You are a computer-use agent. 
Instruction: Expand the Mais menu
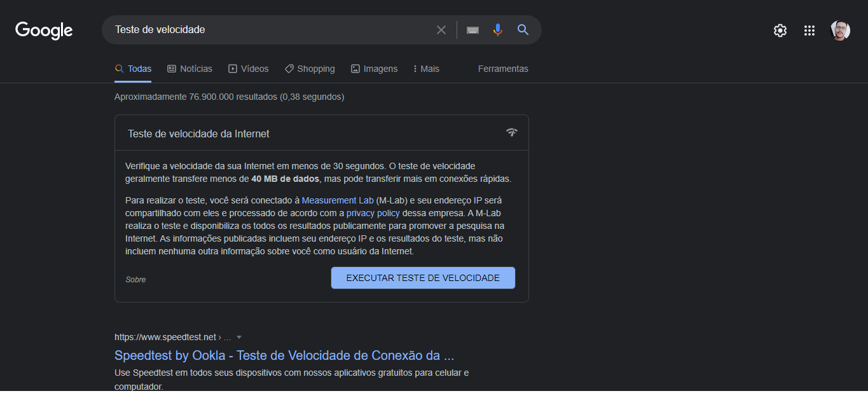pyautogui.click(x=426, y=69)
